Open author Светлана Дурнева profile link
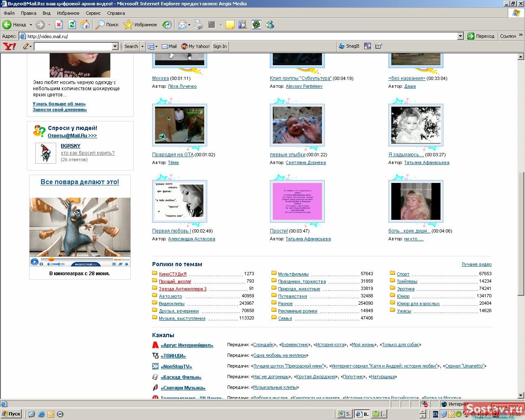 point(306,163)
